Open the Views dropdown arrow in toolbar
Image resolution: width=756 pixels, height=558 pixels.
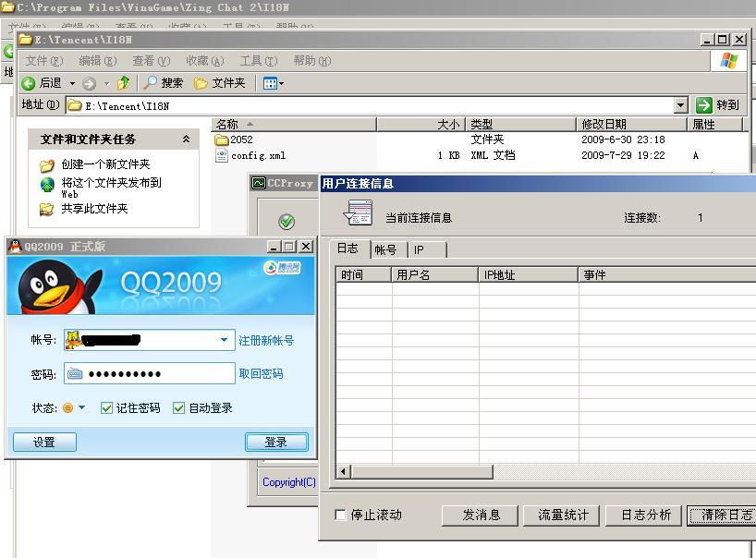(282, 84)
